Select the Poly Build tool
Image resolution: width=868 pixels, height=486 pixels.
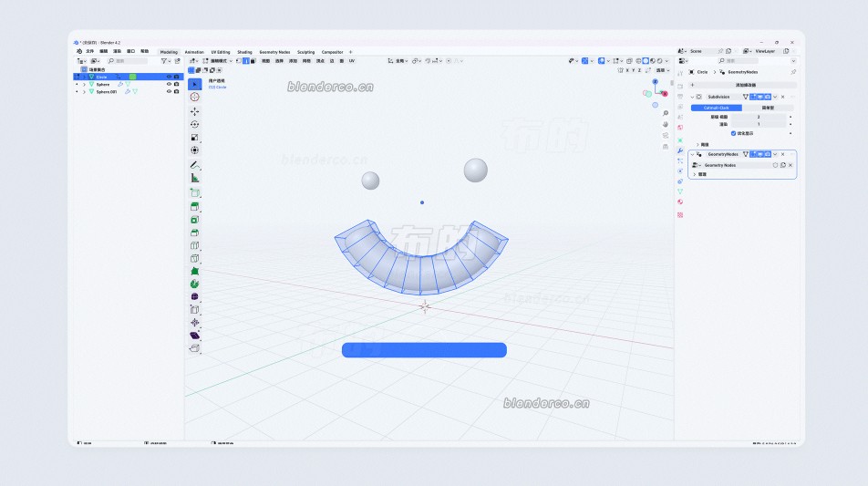point(195,271)
